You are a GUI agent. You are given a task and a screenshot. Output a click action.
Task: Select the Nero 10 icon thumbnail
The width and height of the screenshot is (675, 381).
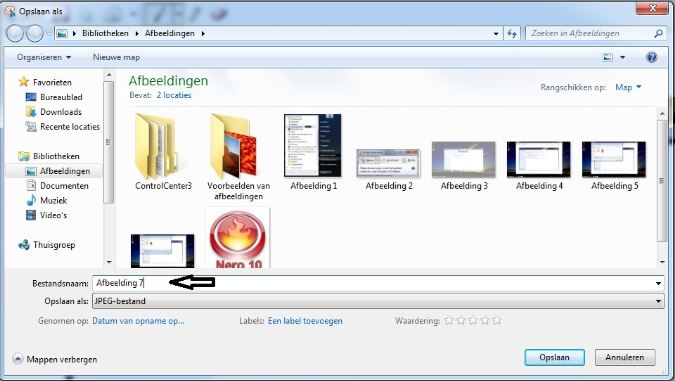pyautogui.click(x=238, y=238)
